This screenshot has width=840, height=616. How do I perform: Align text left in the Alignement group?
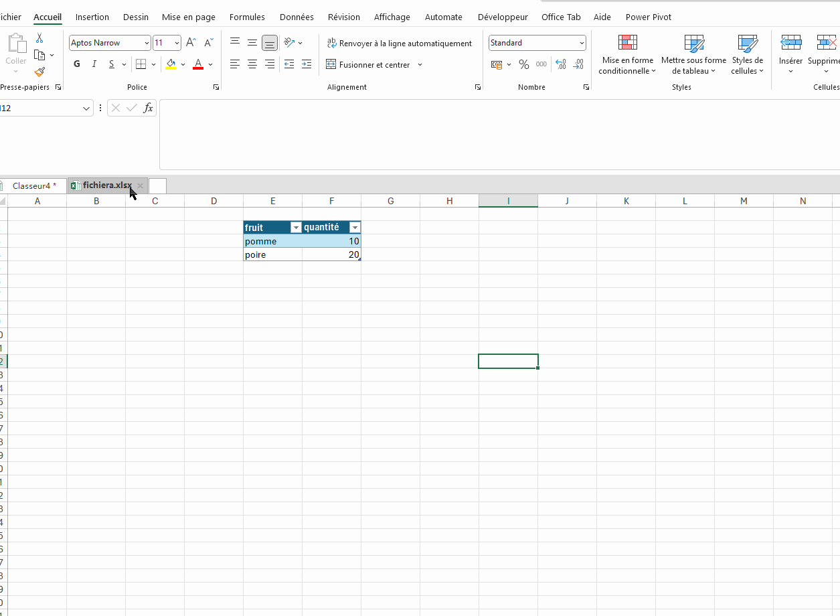[x=235, y=64]
